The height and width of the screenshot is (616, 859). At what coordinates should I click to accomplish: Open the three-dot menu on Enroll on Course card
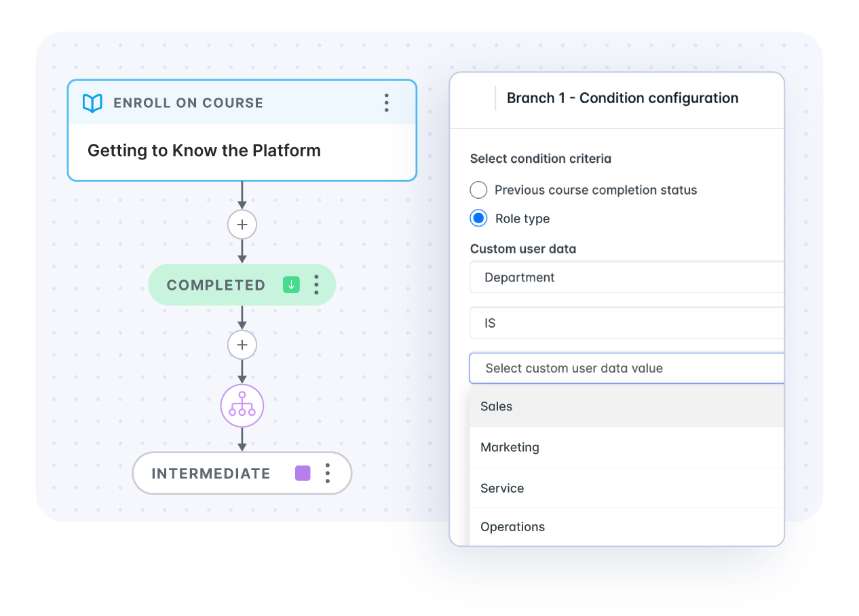click(x=386, y=103)
